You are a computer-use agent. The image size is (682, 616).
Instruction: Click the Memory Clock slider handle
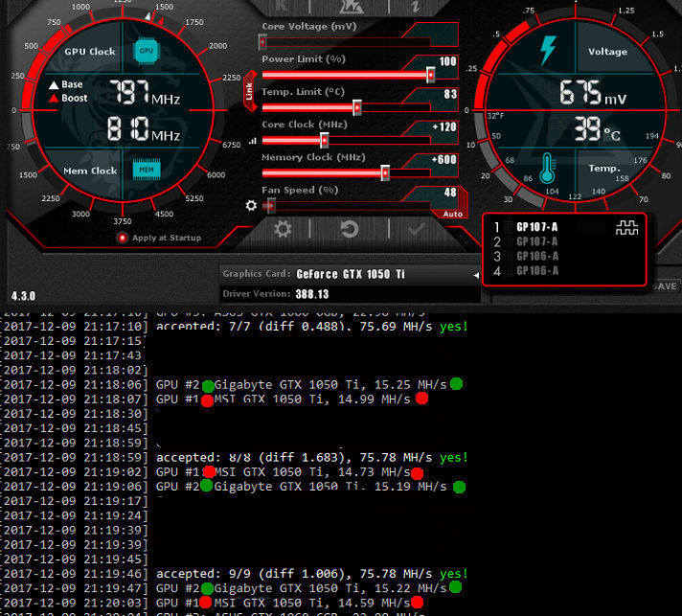coord(385,173)
